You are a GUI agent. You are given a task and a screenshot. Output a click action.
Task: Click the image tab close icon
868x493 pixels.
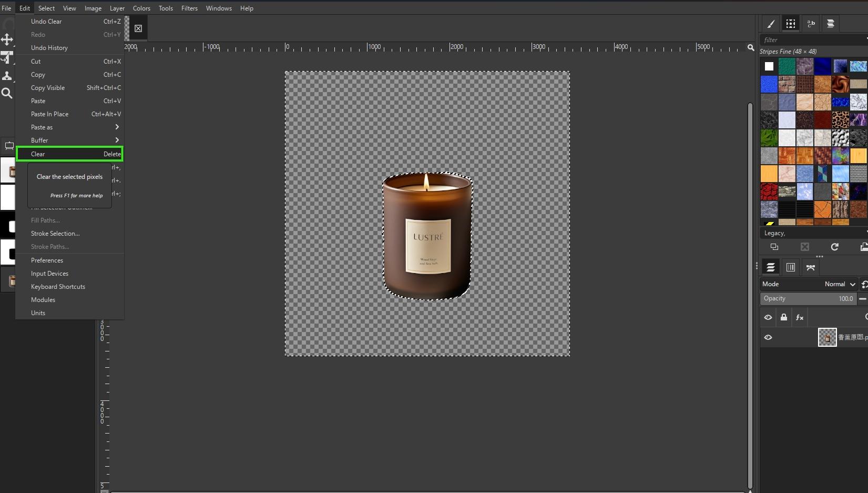(138, 28)
